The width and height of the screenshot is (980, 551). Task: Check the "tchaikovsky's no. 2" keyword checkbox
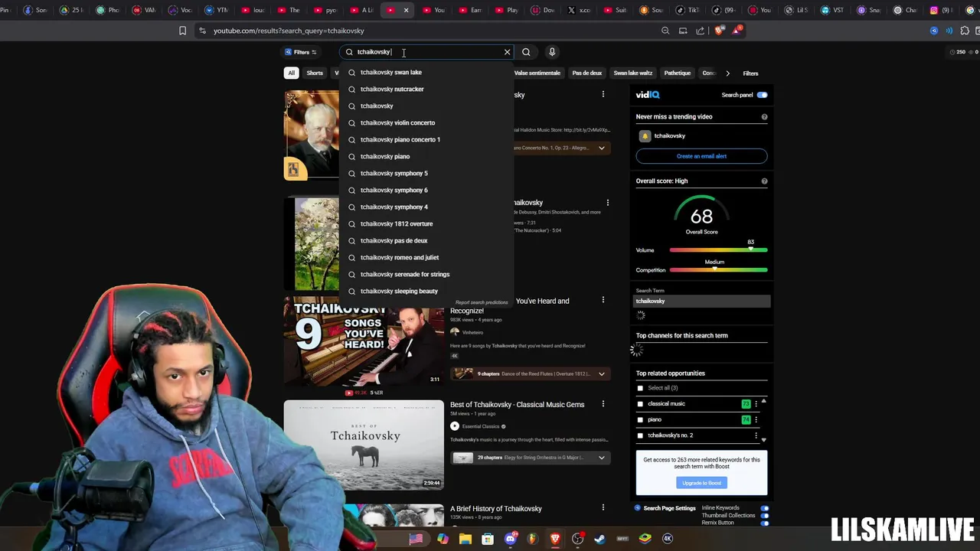(x=641, y=435)
